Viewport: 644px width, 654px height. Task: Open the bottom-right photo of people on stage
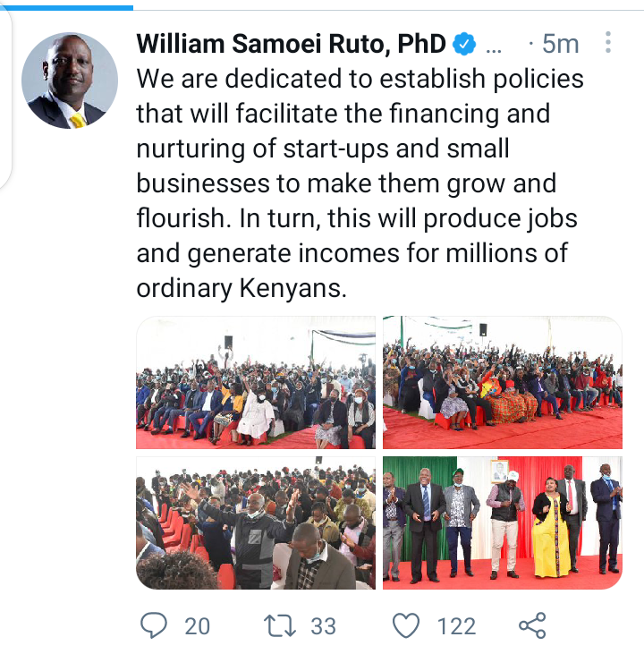pyautogui.click(x=503, y=523)
